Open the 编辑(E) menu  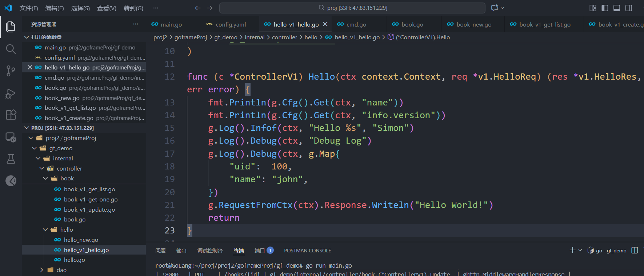coord(55,8)
